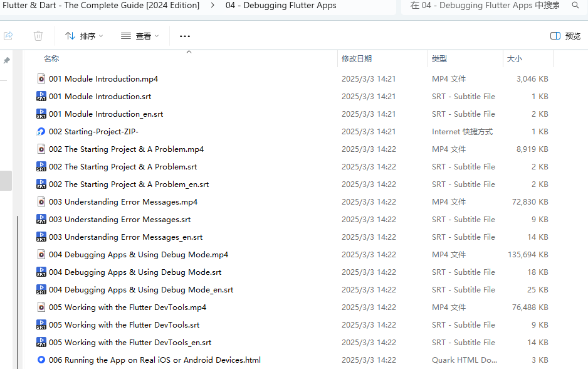Select 002 The Starting Project & A Problem.srt name
The height and width of the screenshot is (369, 588).
pyautogui.click(x=123, y=167)
